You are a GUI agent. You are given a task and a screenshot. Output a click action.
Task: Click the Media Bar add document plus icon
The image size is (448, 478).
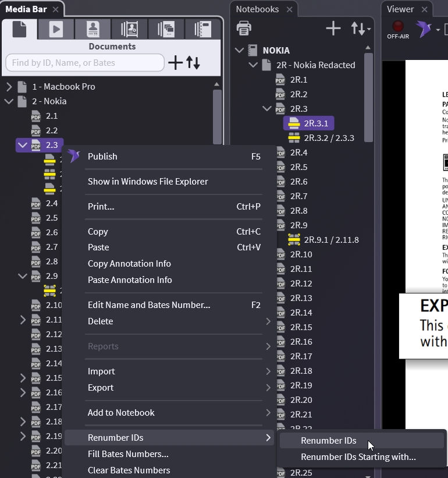(175, 63)
